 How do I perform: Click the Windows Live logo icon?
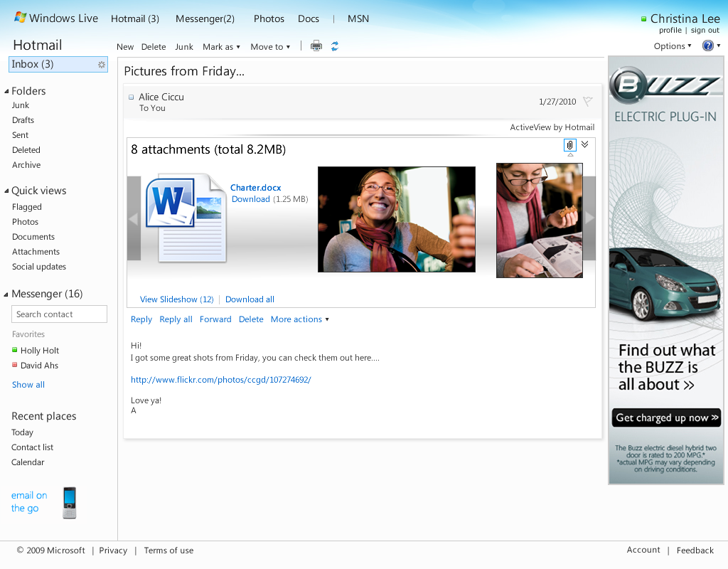tap(21, 17)
